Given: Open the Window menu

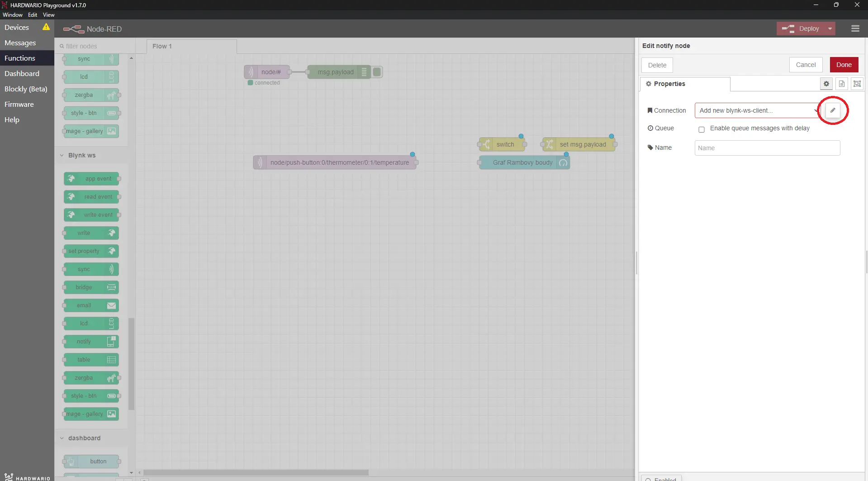Looking at the screenshot, I should pyautogui.click(x=13, y=15).
